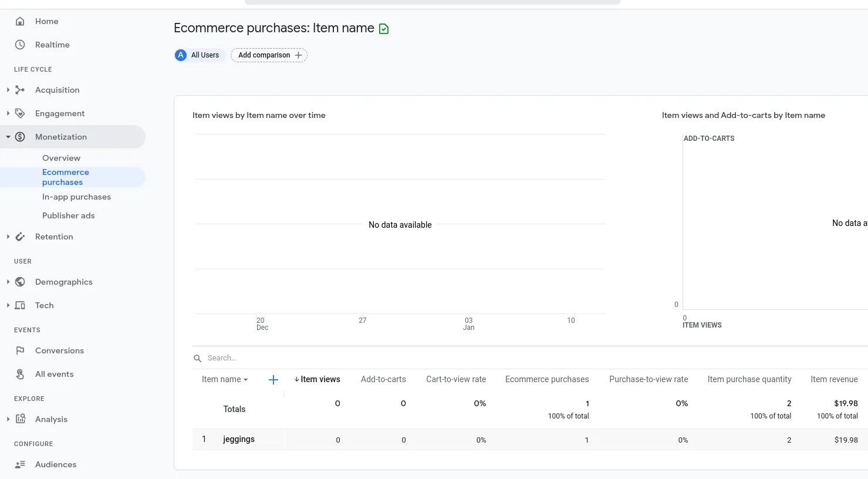Click Item views and Add-to-carts chart heading
The image size is (868, 479).
[x=744, y=115]
